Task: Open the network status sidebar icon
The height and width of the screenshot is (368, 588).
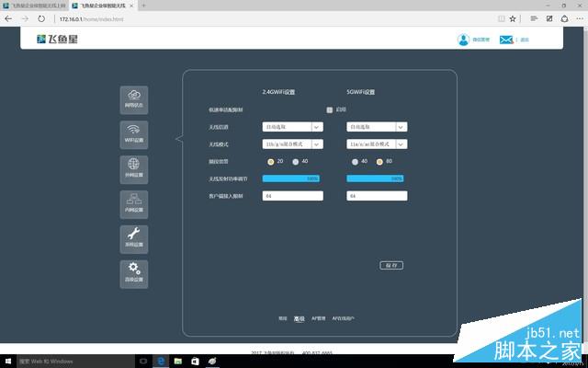Action: (x=134, y=100)
